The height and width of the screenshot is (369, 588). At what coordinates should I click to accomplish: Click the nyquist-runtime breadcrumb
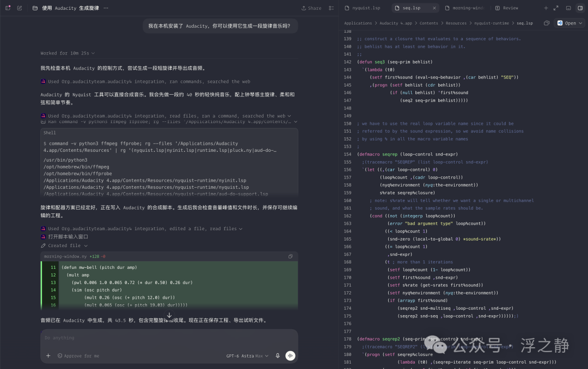tap(492, 23)
